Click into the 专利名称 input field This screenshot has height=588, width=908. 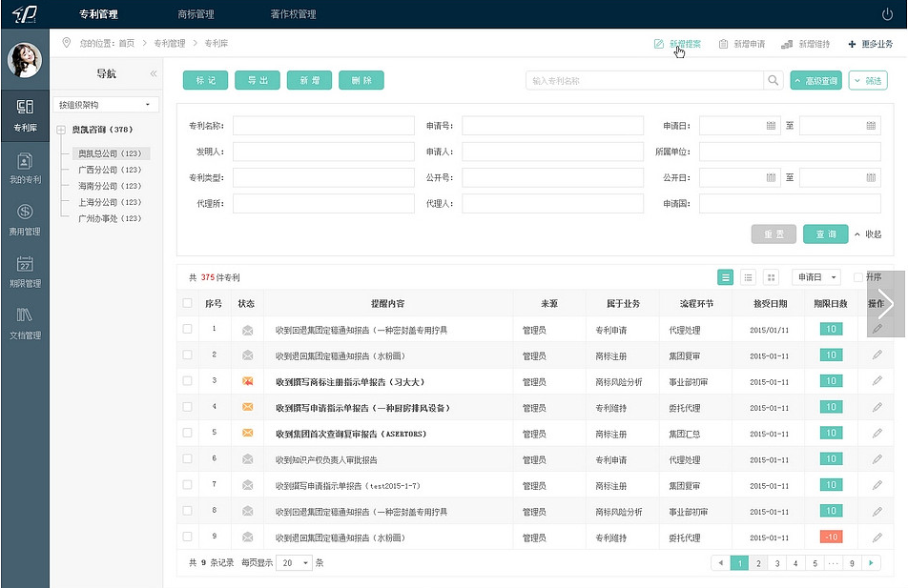click(x=323, y=126)
